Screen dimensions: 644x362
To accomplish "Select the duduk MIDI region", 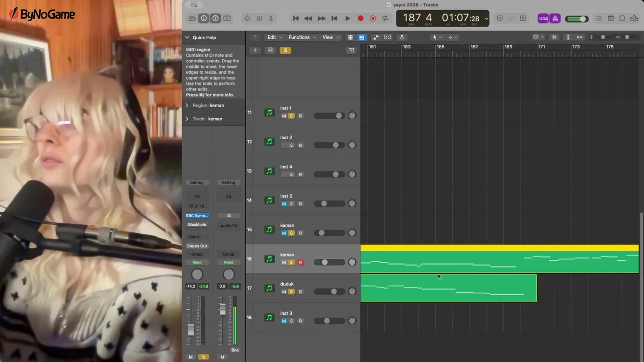I will point(449,288).
